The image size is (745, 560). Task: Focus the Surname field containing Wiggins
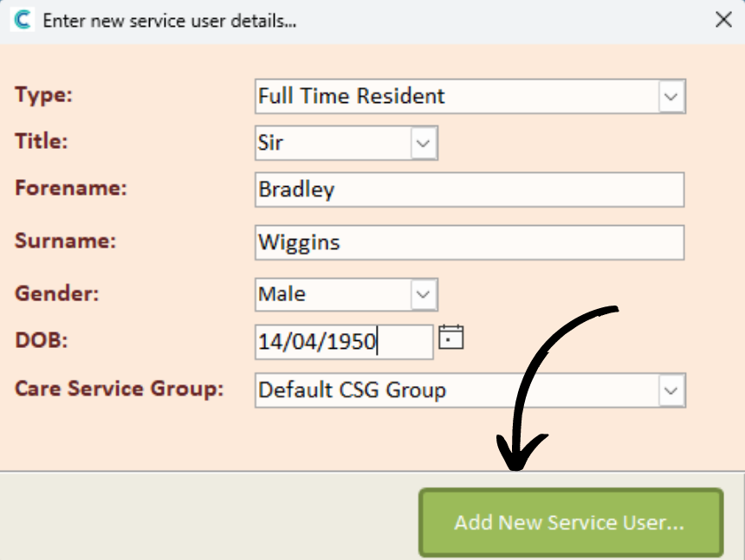[x=470, y=242]
